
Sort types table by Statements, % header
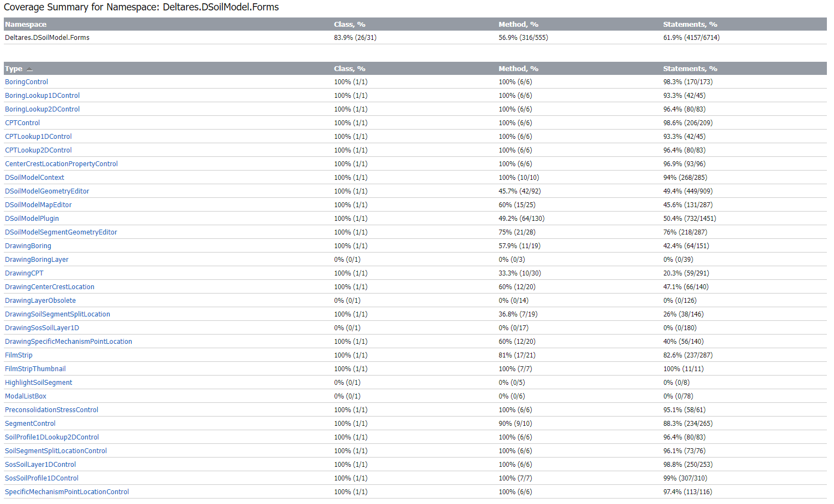coord(690,69)
